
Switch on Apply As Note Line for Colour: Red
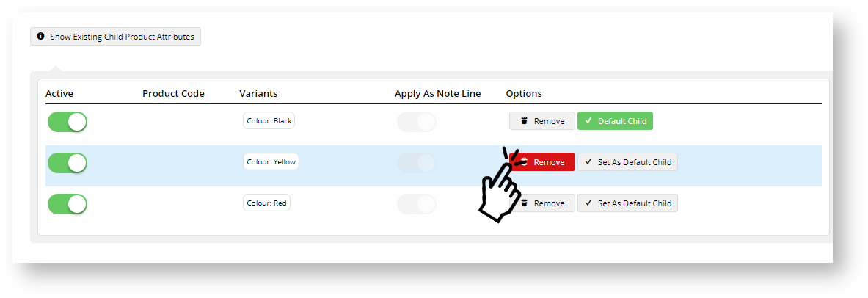tap(417, 204)
